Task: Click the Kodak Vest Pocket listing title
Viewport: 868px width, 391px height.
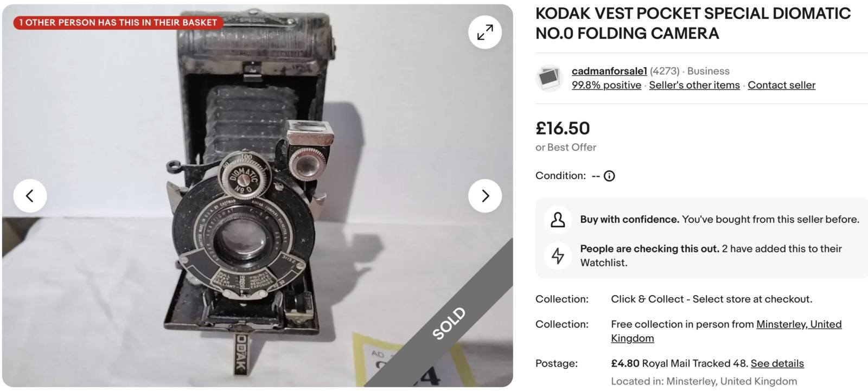Action: [693, 23]
